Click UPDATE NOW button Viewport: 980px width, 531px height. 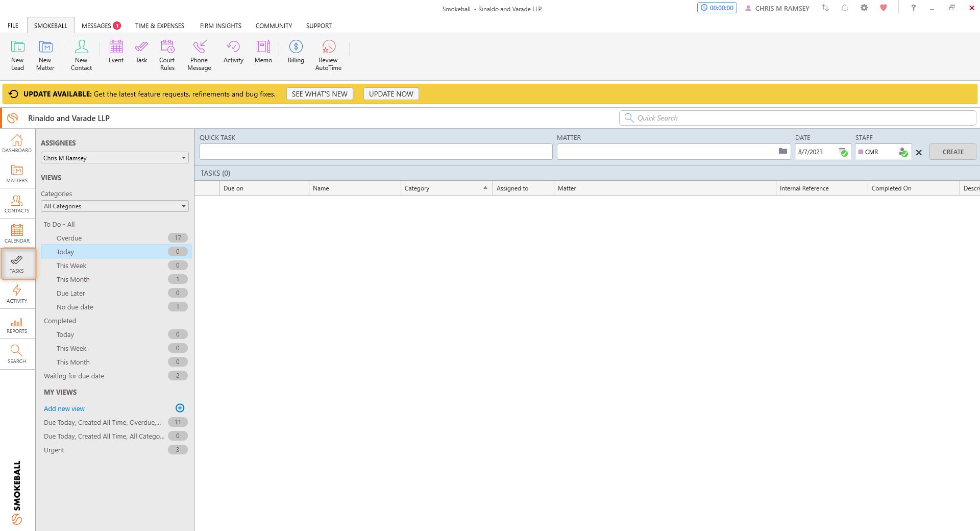[391, 94]
